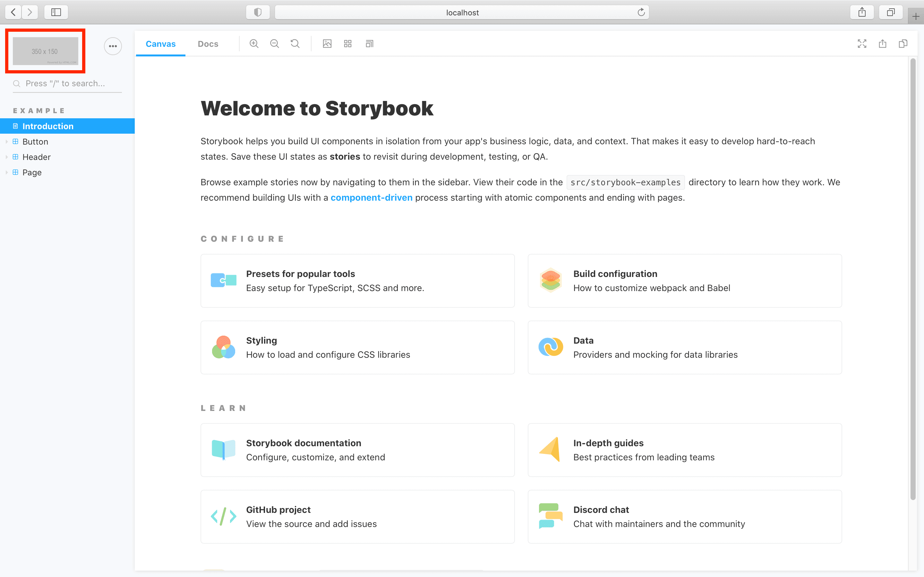Screen dimensions: 924x577
Task: Click the image view icon
Action: point(327,43)
